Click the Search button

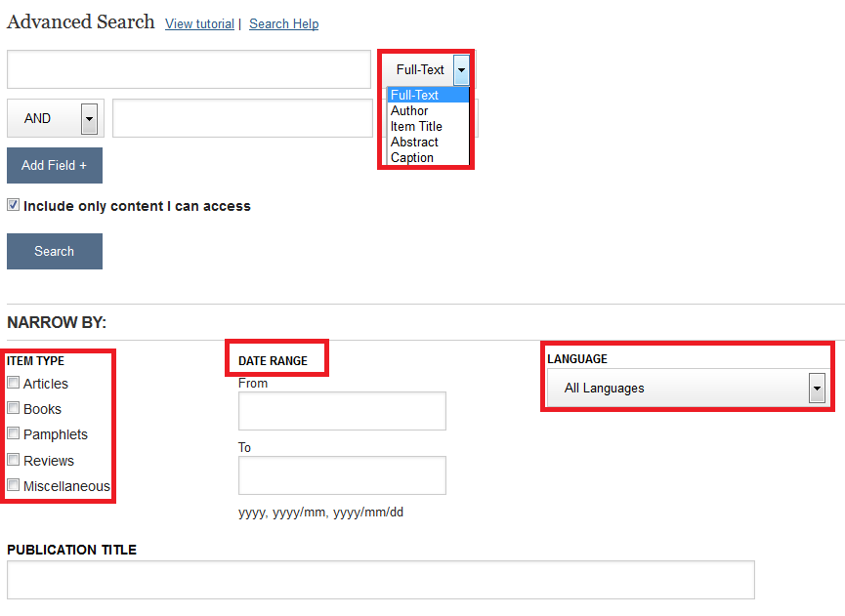tap(54, 251)
